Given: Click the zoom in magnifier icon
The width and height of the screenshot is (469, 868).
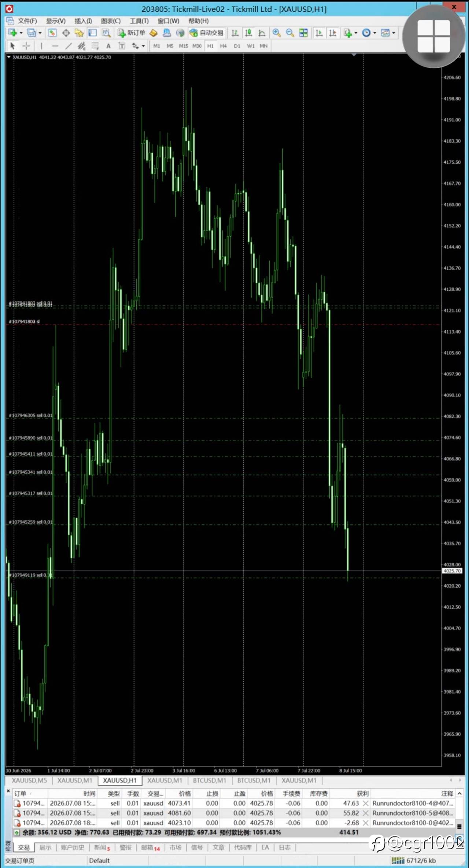Looking at the screenshot, I should (x=277, y=33).
